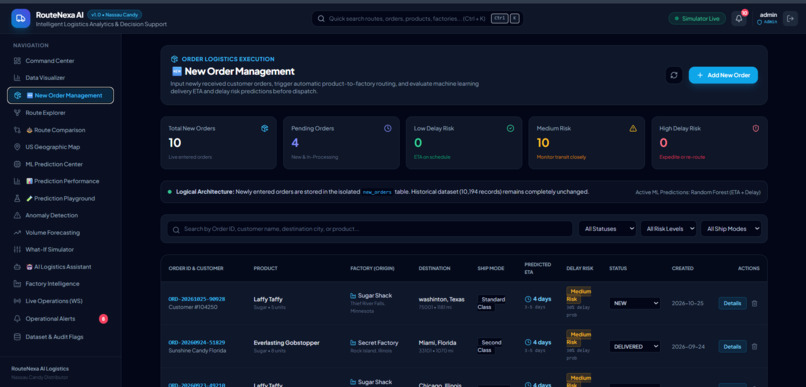The width and height of the screenshot is (806, 387).
Task: Open the All Risk Levels dropdown
Action: click(x=668, y=229)
